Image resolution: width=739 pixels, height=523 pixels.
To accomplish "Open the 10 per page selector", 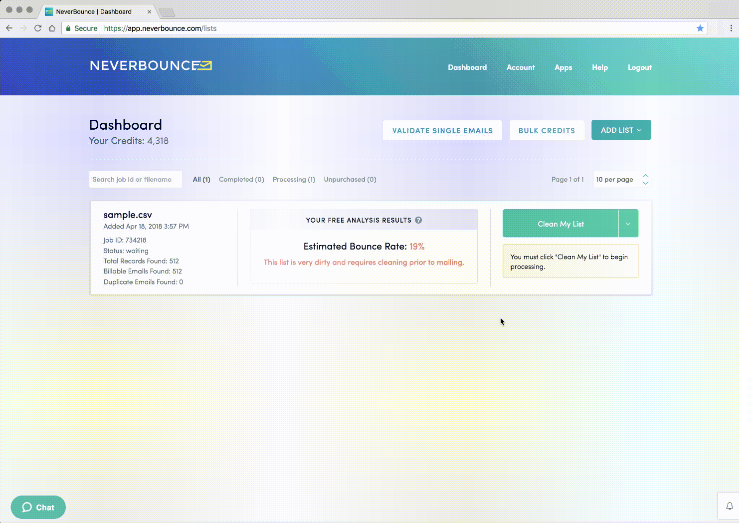I will click(622, 180).
